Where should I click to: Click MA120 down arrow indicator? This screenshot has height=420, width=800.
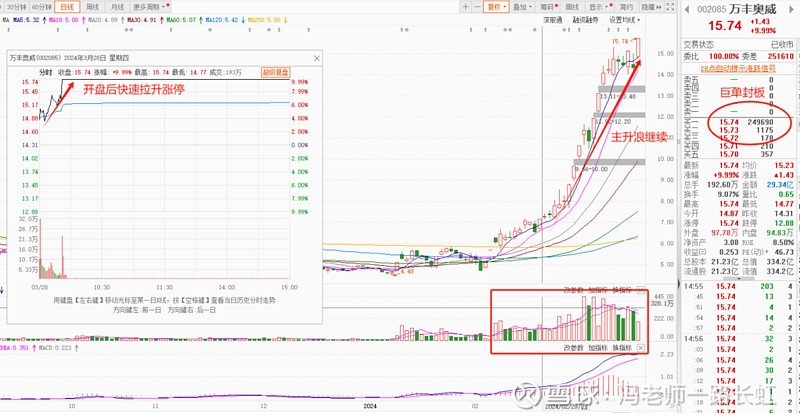point(242,20)
